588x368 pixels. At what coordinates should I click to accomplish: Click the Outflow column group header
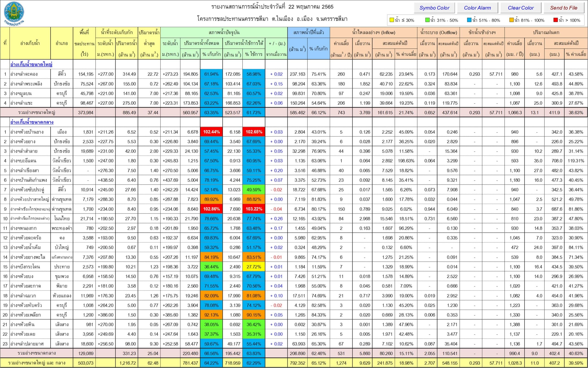point(439,32)
